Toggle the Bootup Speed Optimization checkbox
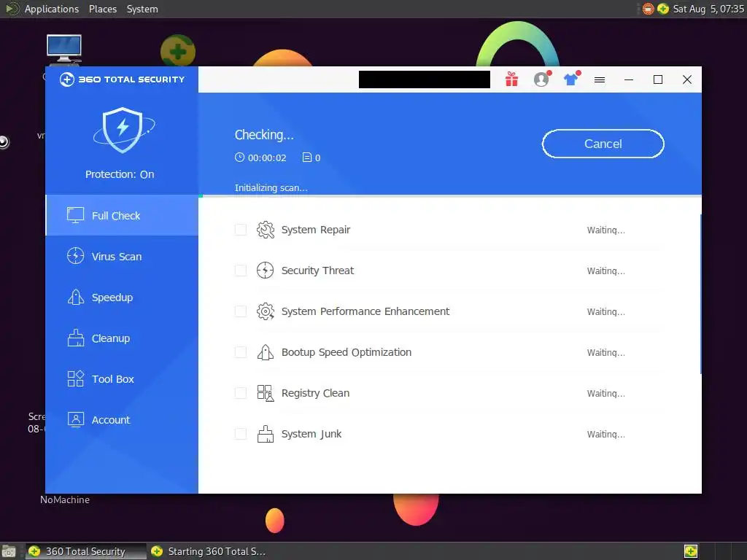 (x=241, y=352)
